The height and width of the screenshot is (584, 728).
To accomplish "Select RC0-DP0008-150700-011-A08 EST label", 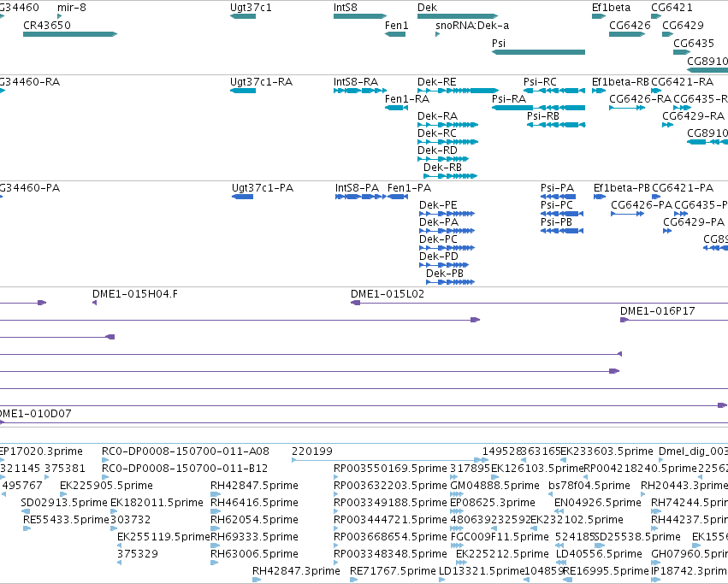I will [x=186, y=451].
